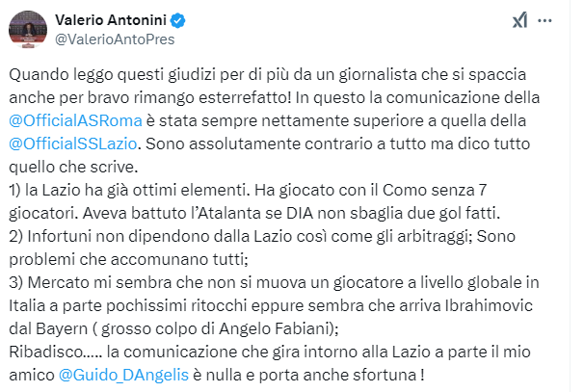
Task: Click the point '2) Infortuni non dipendono dalla Lazio'
Action: click(x=150, y=236)
